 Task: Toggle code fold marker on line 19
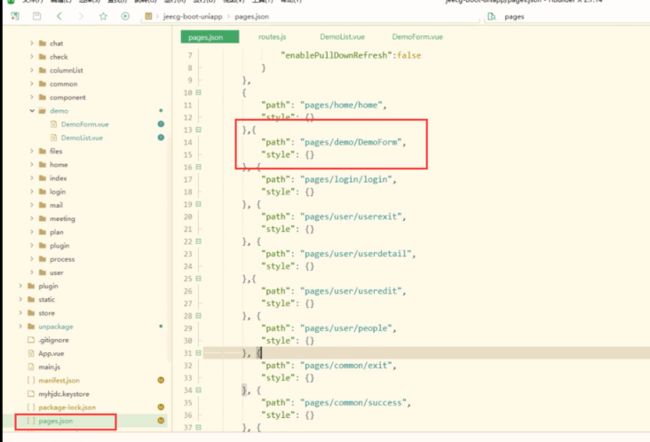pyautogui.click(x=199, y=204)
